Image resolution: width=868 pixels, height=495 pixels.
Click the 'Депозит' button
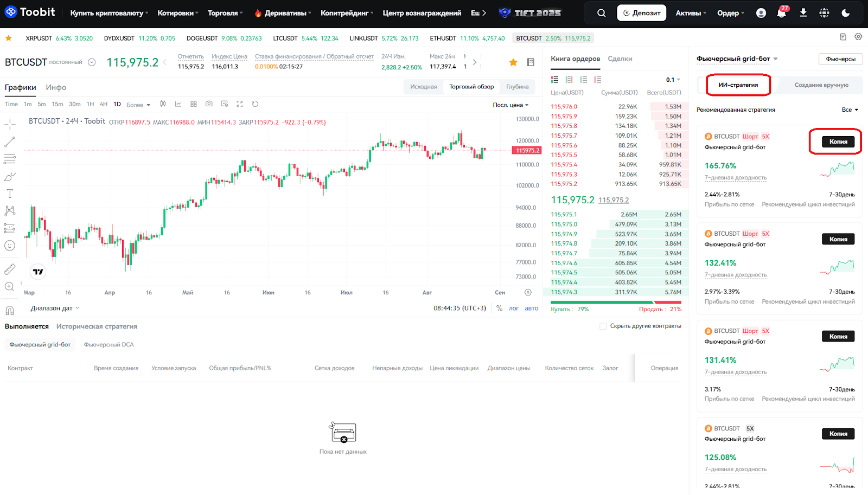pos(641,13)
